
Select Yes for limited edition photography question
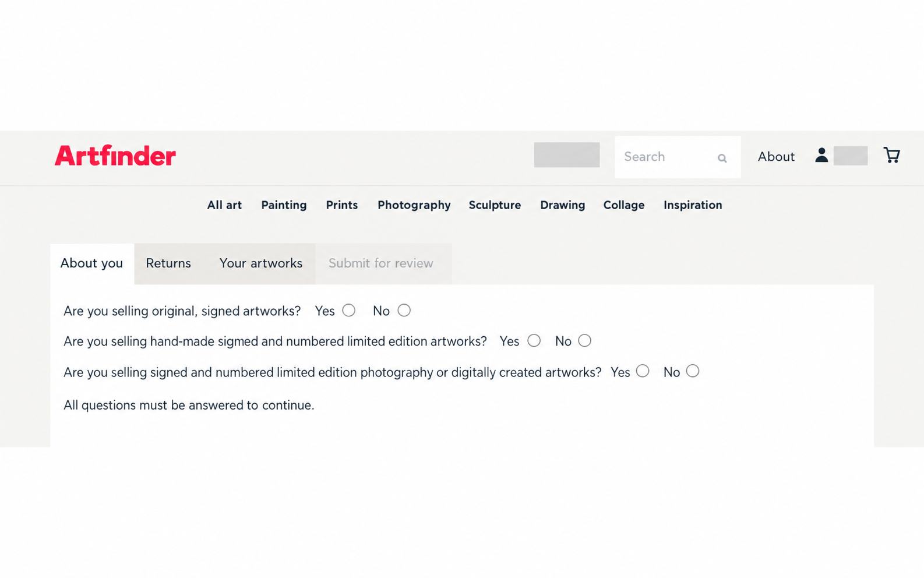(x=643, y=371)
